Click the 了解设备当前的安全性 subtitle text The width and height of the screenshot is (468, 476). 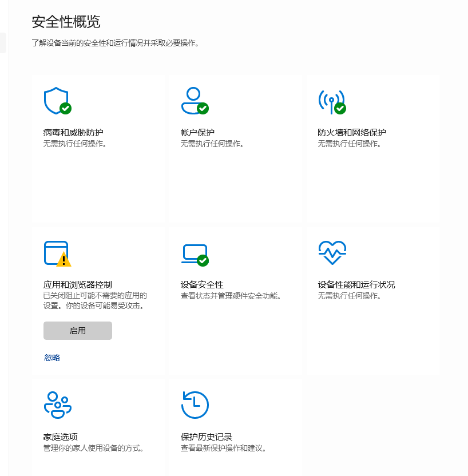[x=116, y=43]
